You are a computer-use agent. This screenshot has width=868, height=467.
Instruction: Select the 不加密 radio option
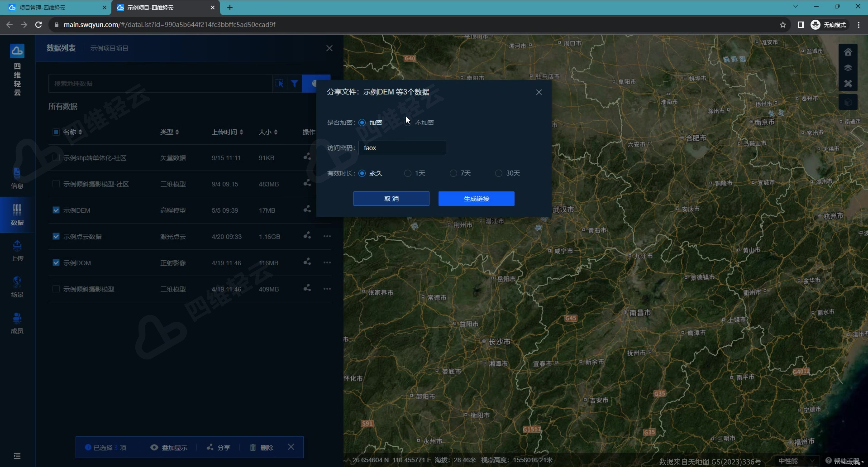click(408, 122)
